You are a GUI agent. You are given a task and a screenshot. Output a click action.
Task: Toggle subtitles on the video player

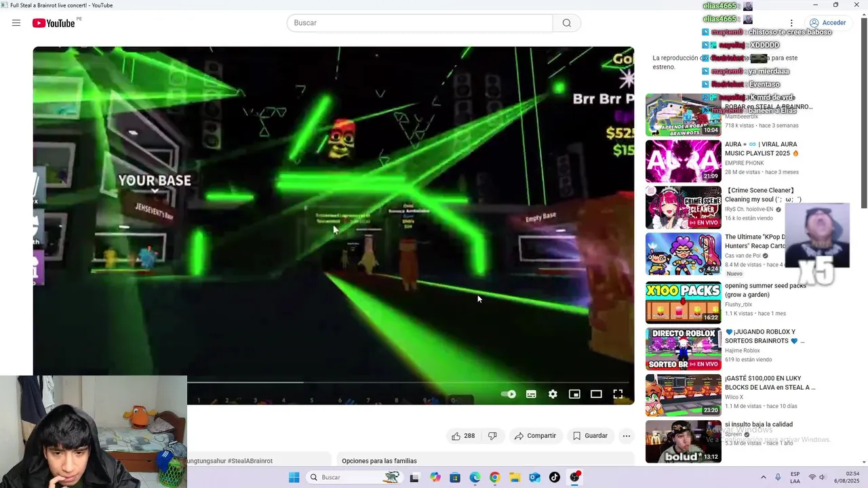(531, 394)
